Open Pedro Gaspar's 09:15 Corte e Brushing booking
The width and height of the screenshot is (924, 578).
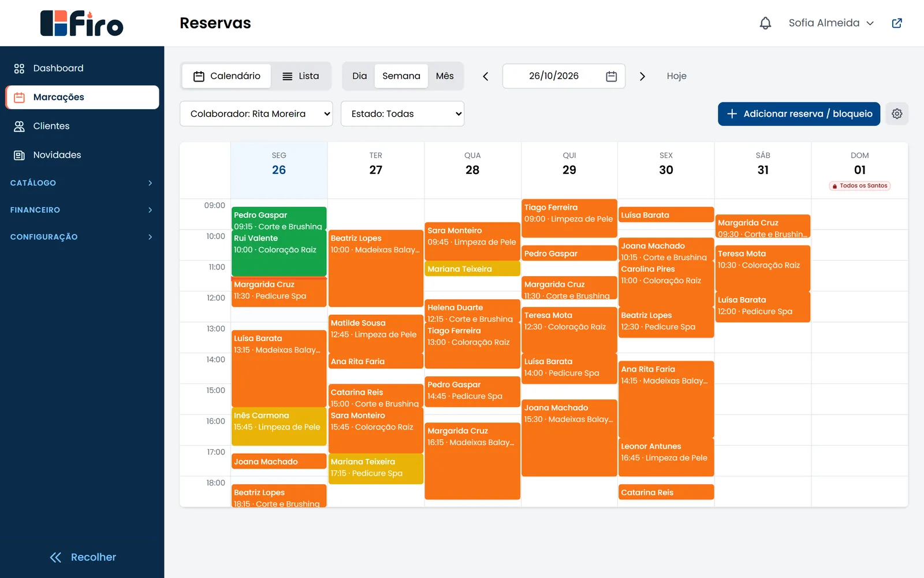[x=279, y=219]
